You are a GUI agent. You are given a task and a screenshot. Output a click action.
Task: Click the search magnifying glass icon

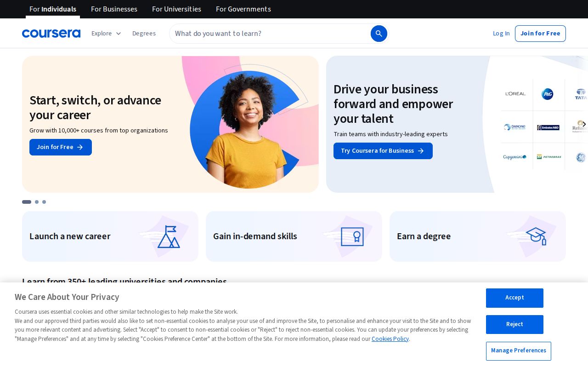[x=379, y=34]
